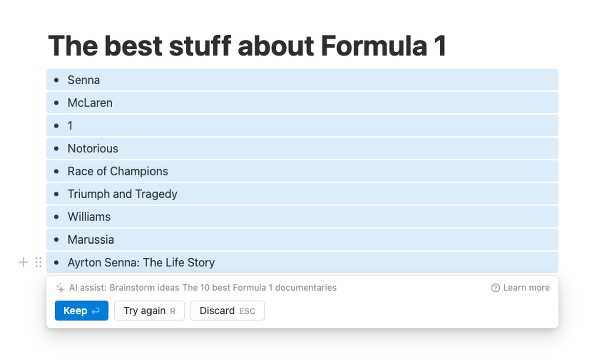Select the Triumph and Tragedy item
This screenshot has width=602, height=364.
(x=122, y=194)
